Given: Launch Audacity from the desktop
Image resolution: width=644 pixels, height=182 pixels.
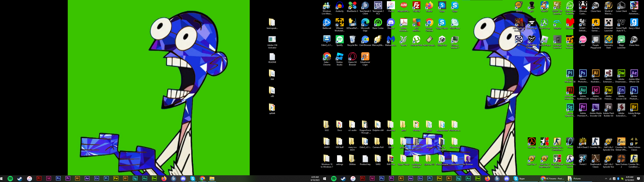Looking at the screenshot, I should pos(339,7).
